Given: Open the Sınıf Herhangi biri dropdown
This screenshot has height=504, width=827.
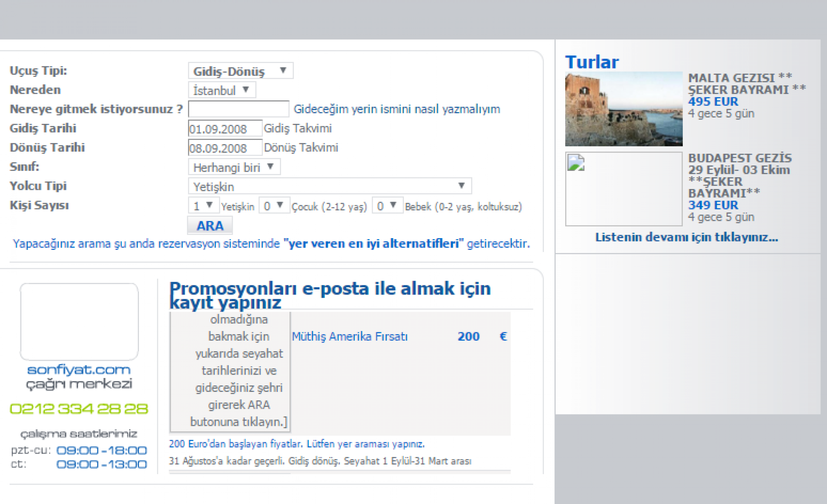Looking at the screenshot, I should (234, 168).
